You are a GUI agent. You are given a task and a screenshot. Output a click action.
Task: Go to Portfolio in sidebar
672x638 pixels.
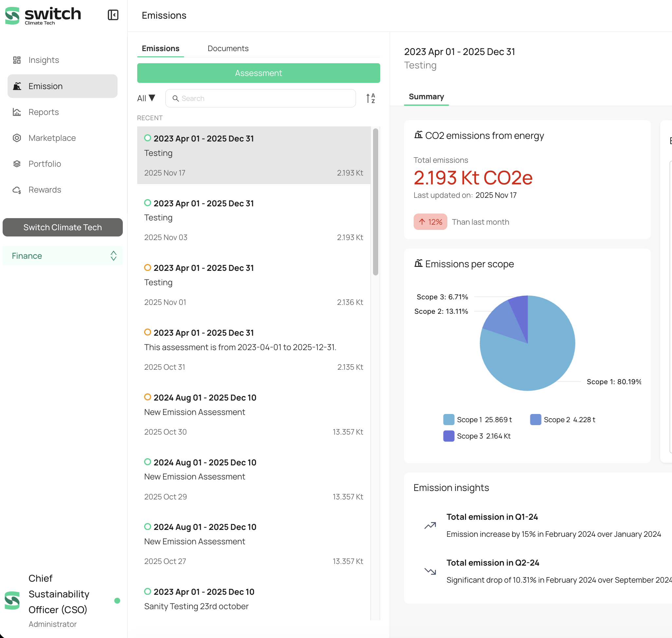pos(45,164)
